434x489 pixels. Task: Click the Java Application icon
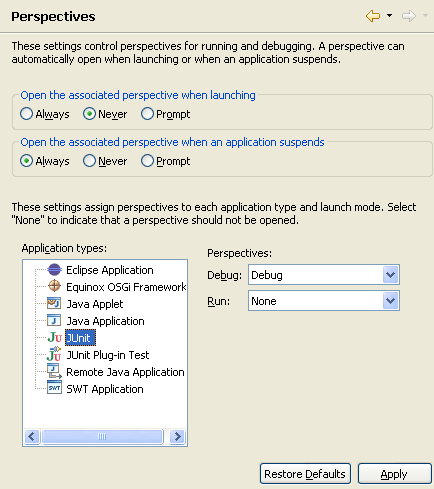click(54, 320)
